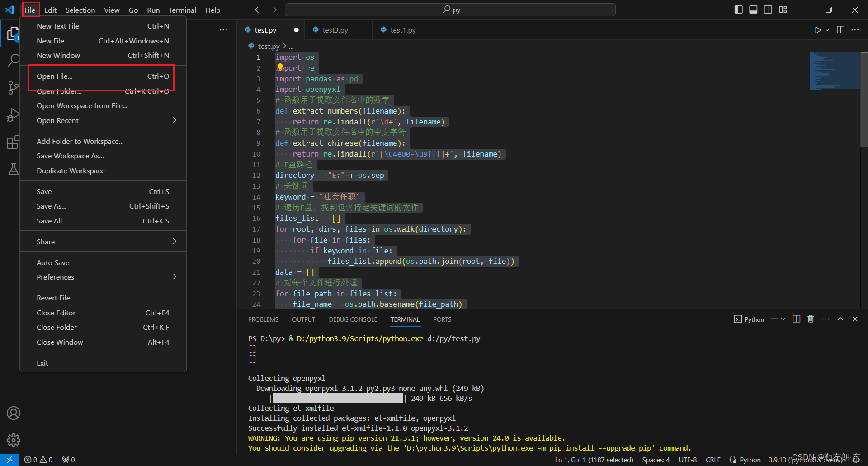Expand Open Recent submenu
The width and height of the screenshot is (868, 466).
click(103, 120)
